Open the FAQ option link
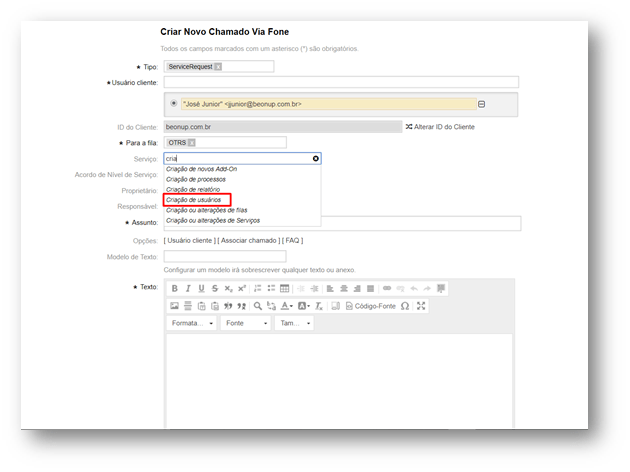Viewport: 630px width, 472px height. pos(291,240)
